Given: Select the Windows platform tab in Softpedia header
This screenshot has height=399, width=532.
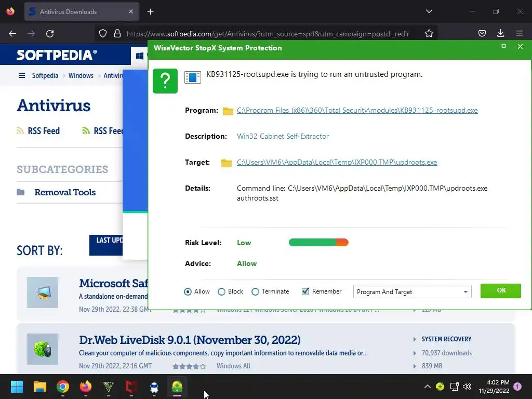Looking at the screenshot, I should [139, 56].
